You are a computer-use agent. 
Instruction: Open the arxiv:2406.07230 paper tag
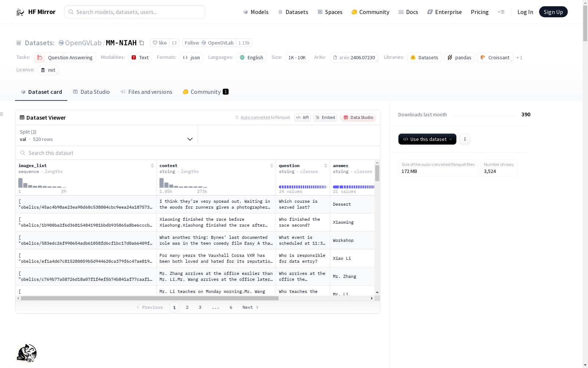click(354, 57)
